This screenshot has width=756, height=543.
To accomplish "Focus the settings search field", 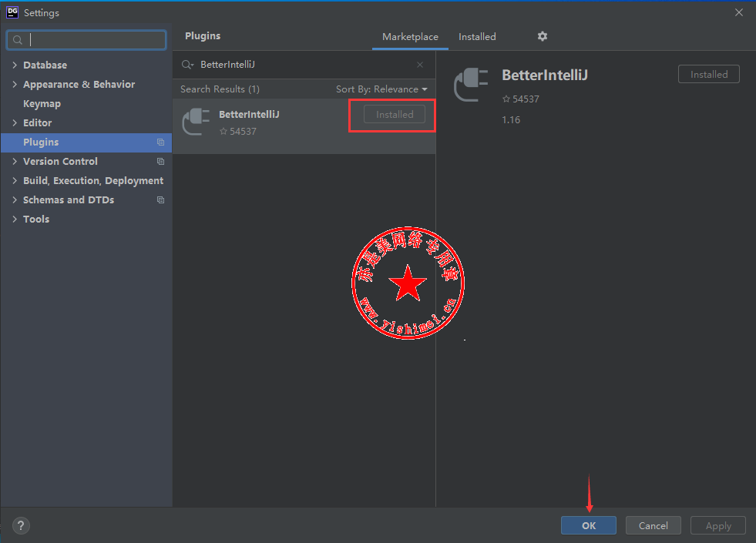I will [x=86, y=40].
